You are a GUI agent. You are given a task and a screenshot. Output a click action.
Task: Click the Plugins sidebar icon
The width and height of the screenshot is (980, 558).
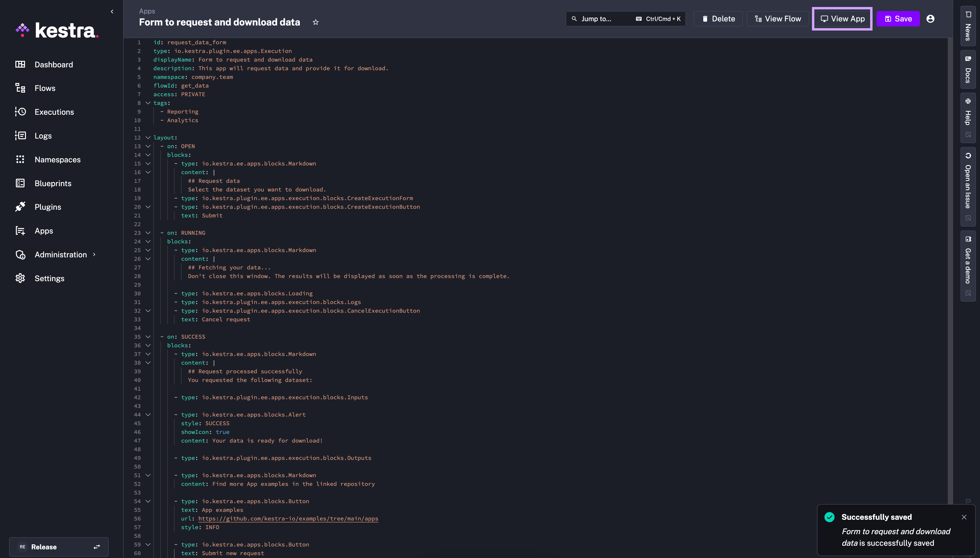(20, 207)
